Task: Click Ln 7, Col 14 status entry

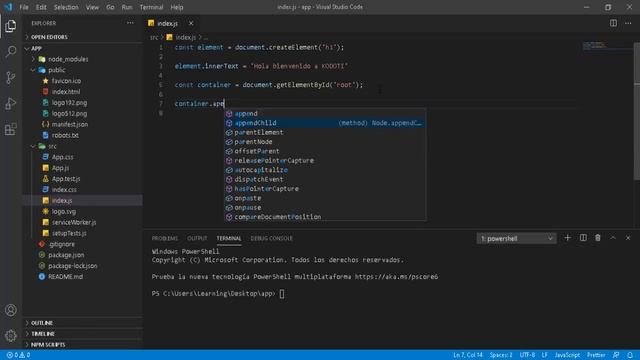Action: pyautogui.click(x=468, y=355)
